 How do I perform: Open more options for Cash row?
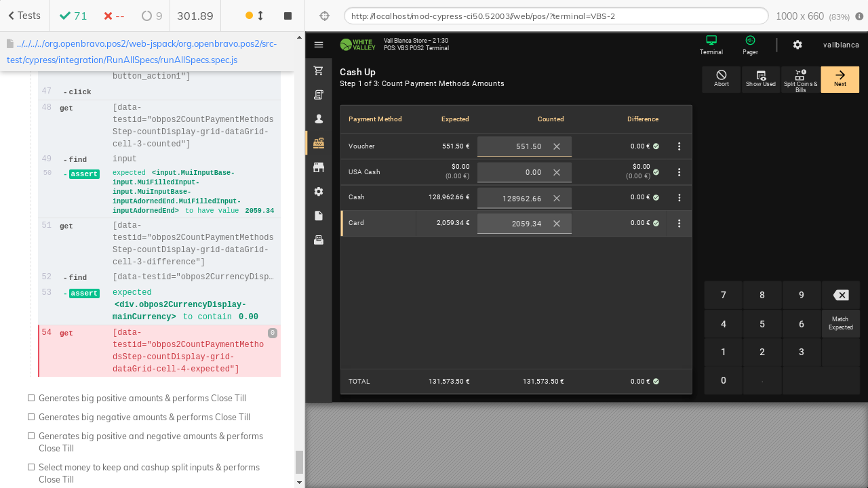pos(679,198)
